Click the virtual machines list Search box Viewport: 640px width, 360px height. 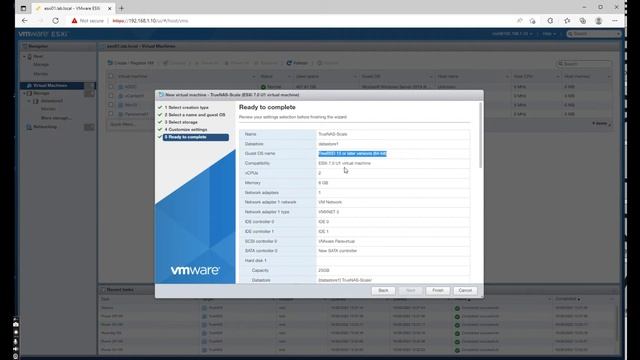pos(584,63)
